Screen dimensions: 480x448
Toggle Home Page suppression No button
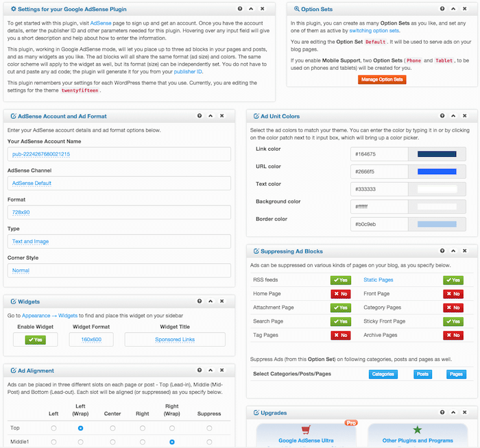[340, 294]
